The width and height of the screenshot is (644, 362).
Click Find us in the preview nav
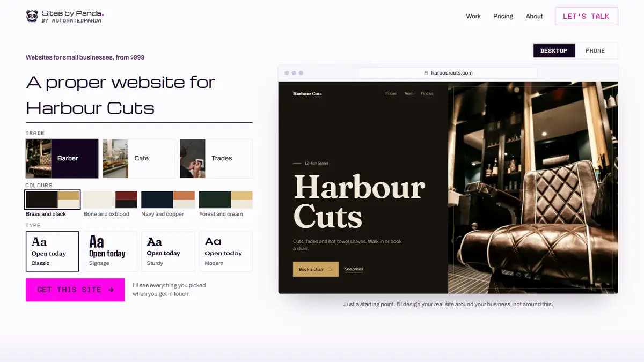[427, 94]
